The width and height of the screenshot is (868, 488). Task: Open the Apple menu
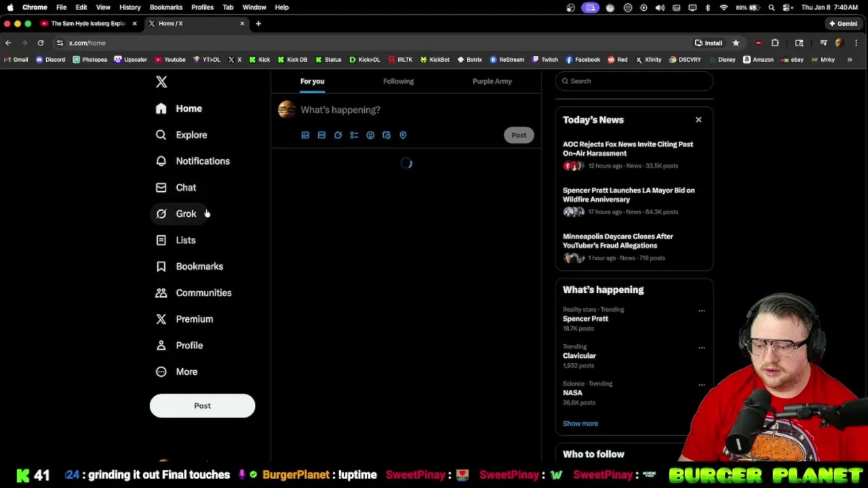tap(10, 7)
